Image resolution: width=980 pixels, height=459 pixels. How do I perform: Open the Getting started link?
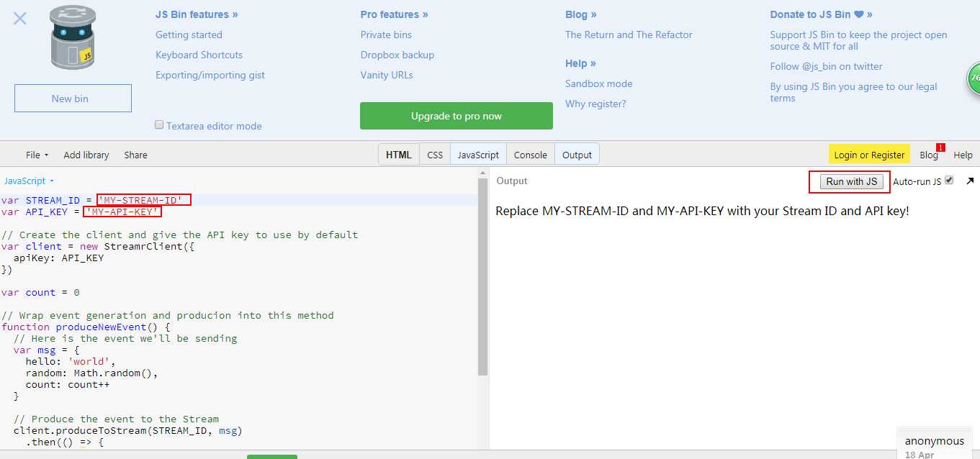coord(189,35)
